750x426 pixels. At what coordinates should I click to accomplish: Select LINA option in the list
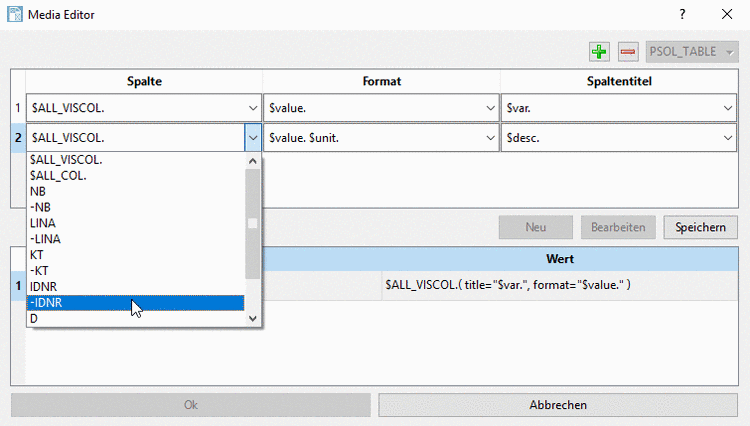[x=135, y=222]
